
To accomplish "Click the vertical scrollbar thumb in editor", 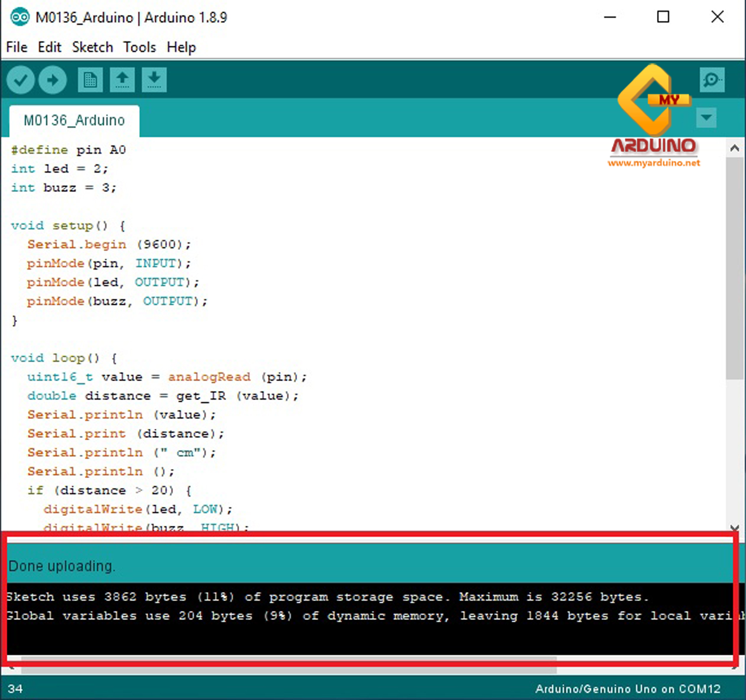I will point(735,269).
